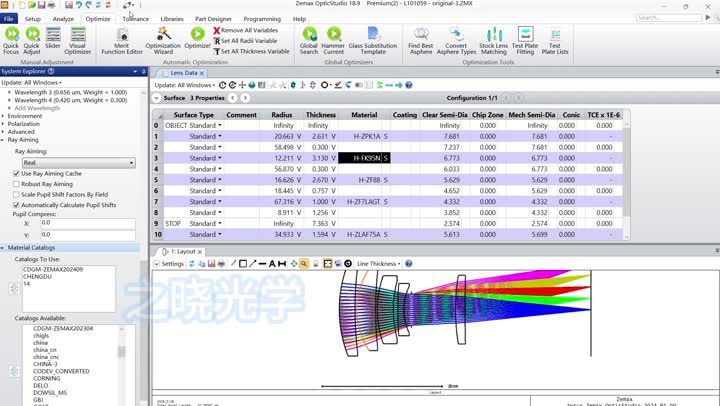The width and height of the screenshot is (720, 406).
Task: Open the Programming ribbon tab
Action: click(262, 19)
